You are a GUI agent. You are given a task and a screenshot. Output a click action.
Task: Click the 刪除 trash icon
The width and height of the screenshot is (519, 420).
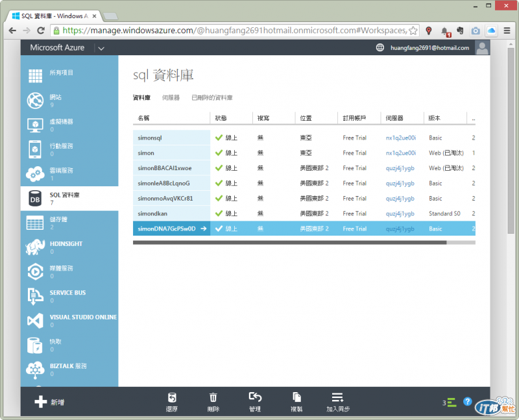click(213, 397)
